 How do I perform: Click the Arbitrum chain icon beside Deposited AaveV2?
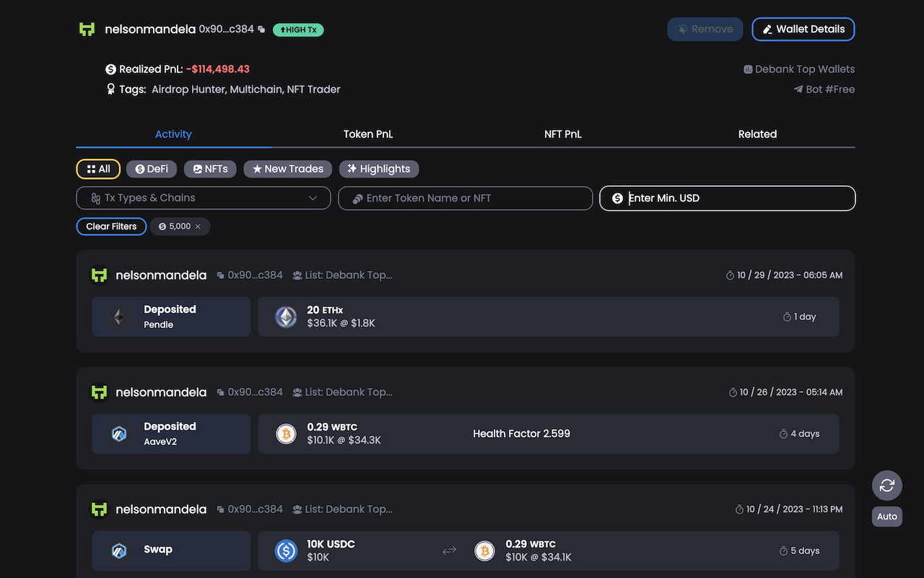point(118,433)
